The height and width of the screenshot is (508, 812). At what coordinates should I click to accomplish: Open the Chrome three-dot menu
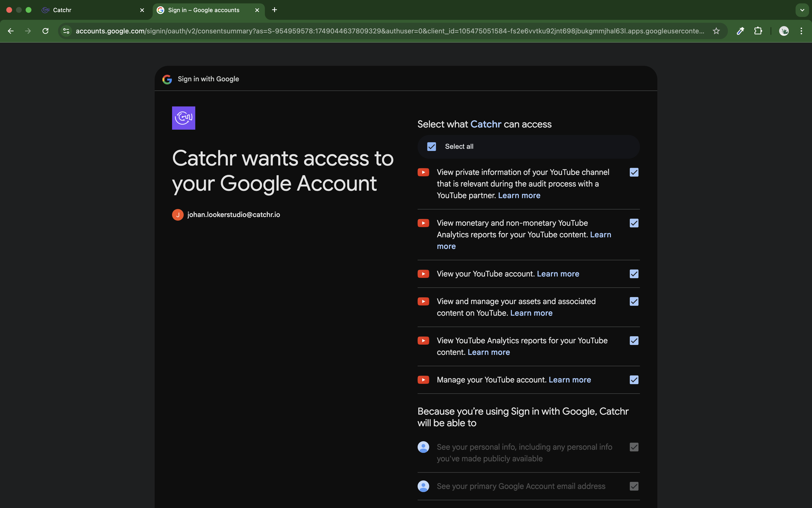(801, 31)
